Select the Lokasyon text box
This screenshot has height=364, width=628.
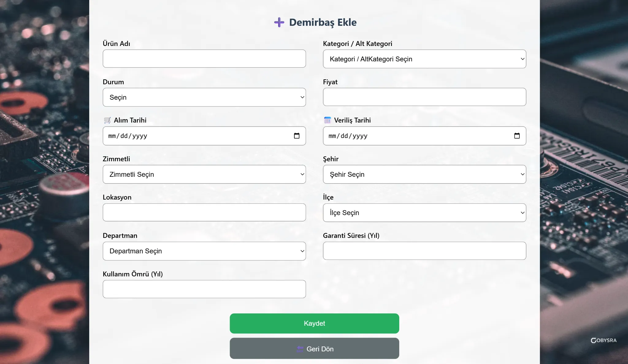click(x=204, y=212)
